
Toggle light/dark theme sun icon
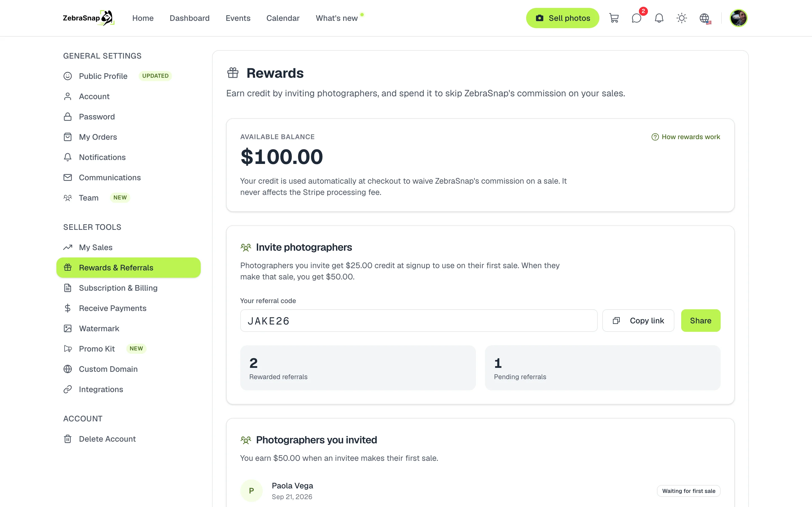[681, 18]
